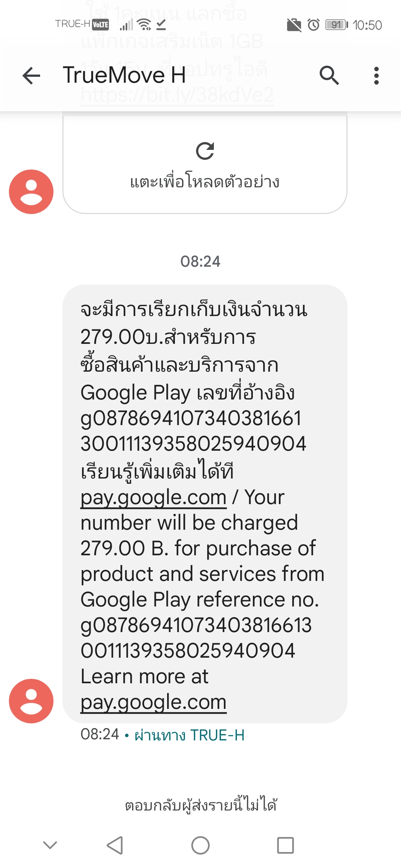Image resolution: width=401 pixels, height=868 pixels.
Task: Tap the upper red contact avatar
Action: tap(31, 192)
